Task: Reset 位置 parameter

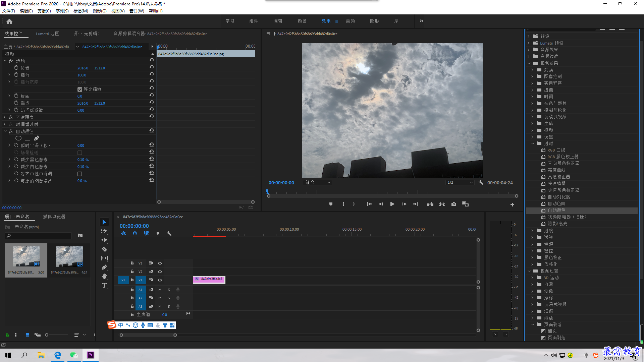Action: tap(152, 67)
